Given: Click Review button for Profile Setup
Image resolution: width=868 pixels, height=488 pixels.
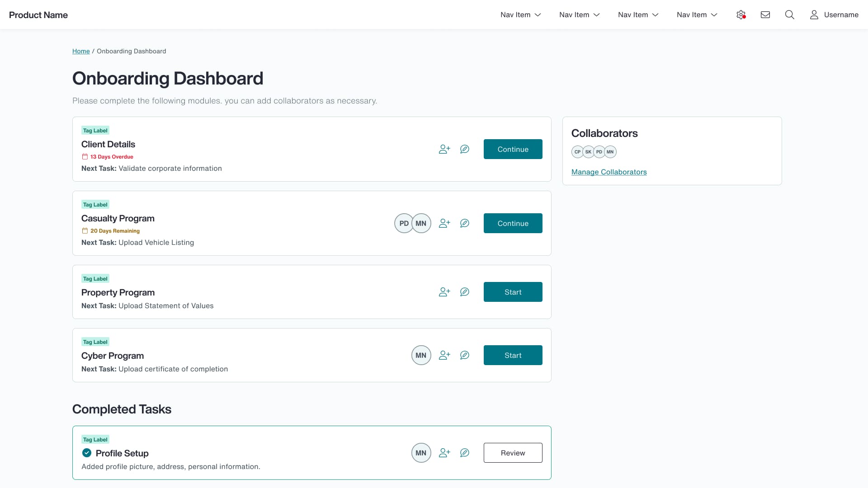Looking at the screenshot, I should click(x=513, y=453).
